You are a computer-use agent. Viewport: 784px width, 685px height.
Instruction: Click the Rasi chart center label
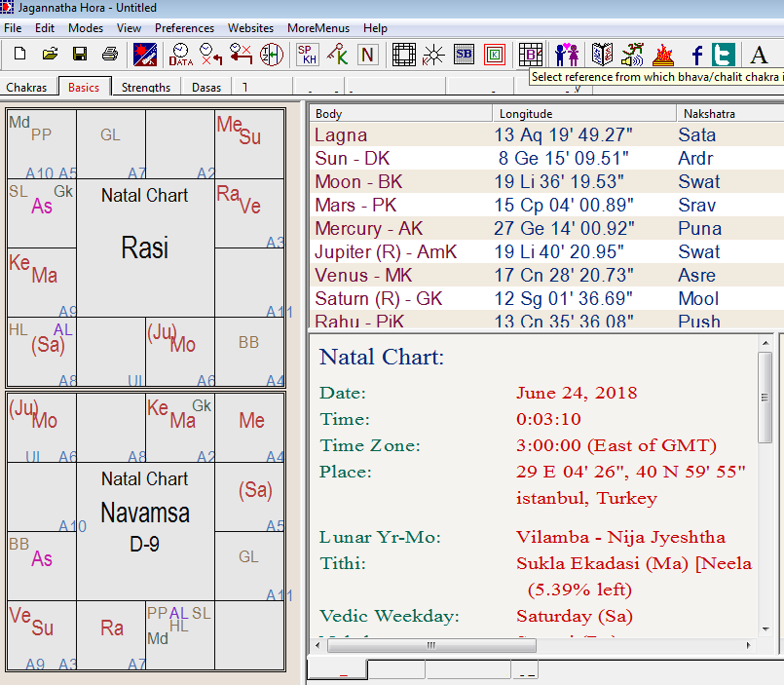pos(145,247)
